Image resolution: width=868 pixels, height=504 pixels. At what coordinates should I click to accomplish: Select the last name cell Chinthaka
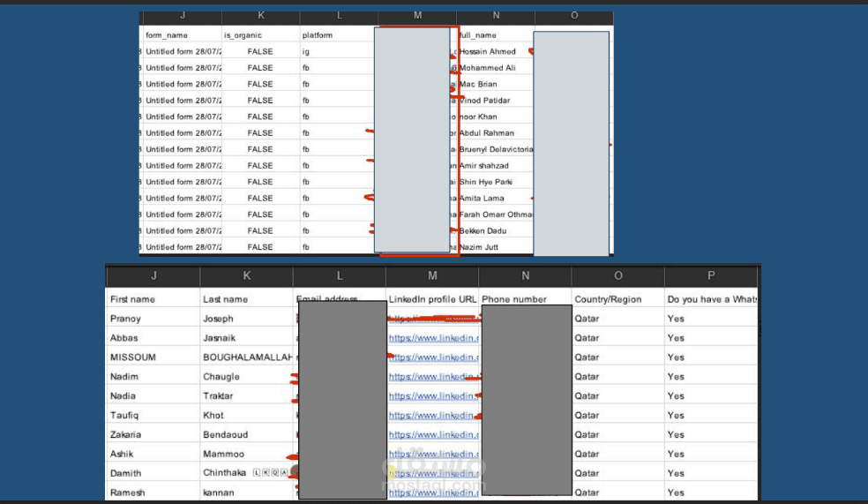246,473
